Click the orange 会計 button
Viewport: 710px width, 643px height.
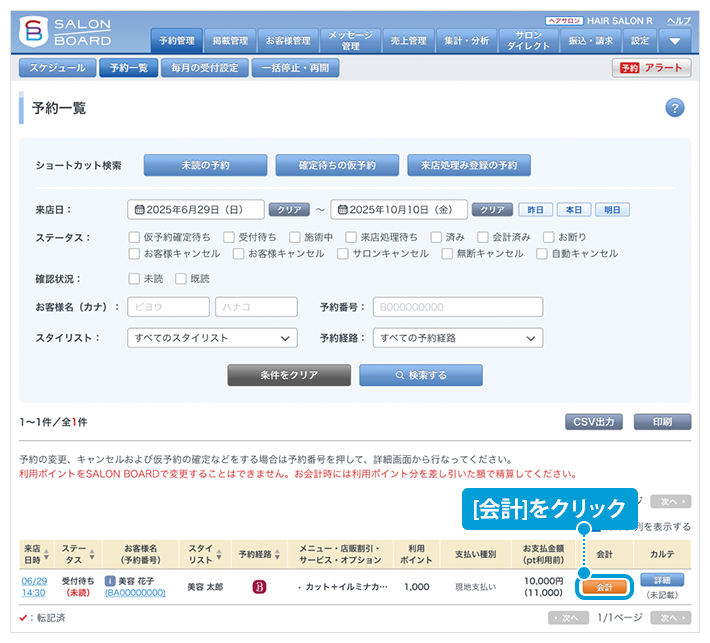click(604, 587)
